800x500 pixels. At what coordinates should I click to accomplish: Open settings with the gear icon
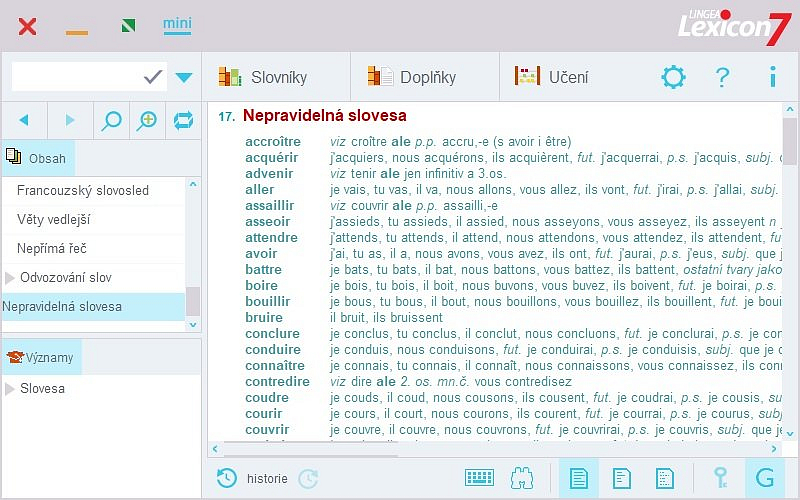click(674, 77)
